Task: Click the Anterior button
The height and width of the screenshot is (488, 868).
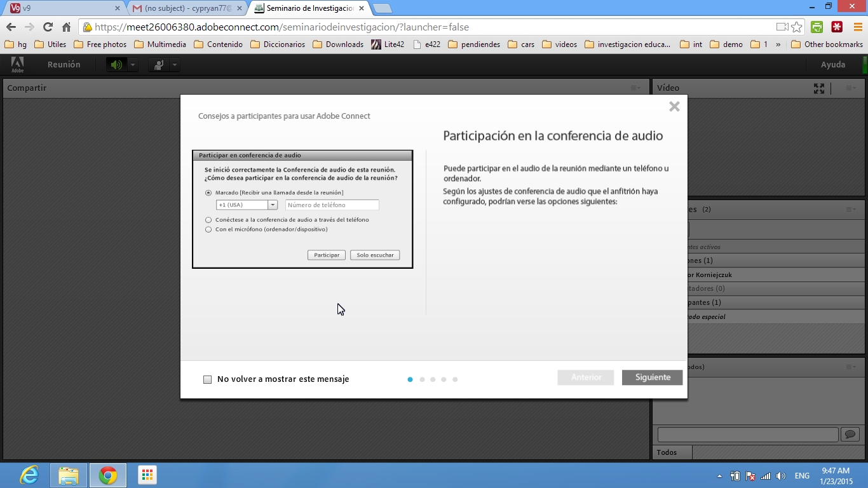Action: (586, 377)
